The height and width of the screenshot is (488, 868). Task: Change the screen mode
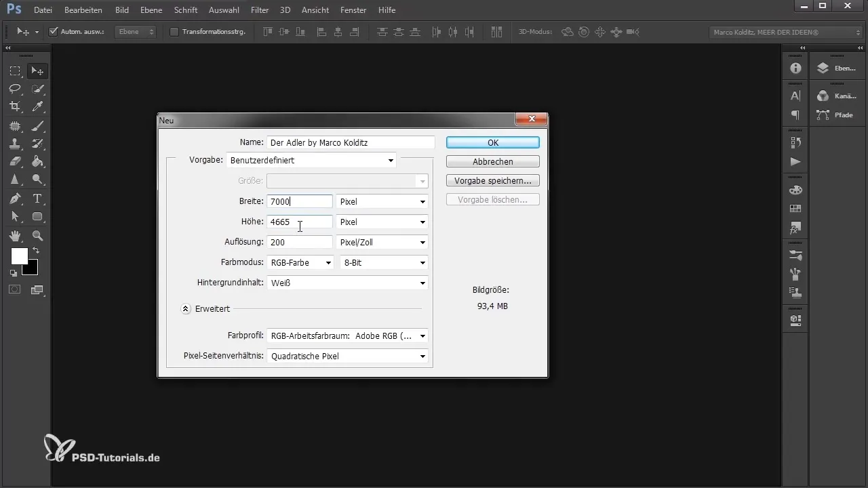click(37, 289)
